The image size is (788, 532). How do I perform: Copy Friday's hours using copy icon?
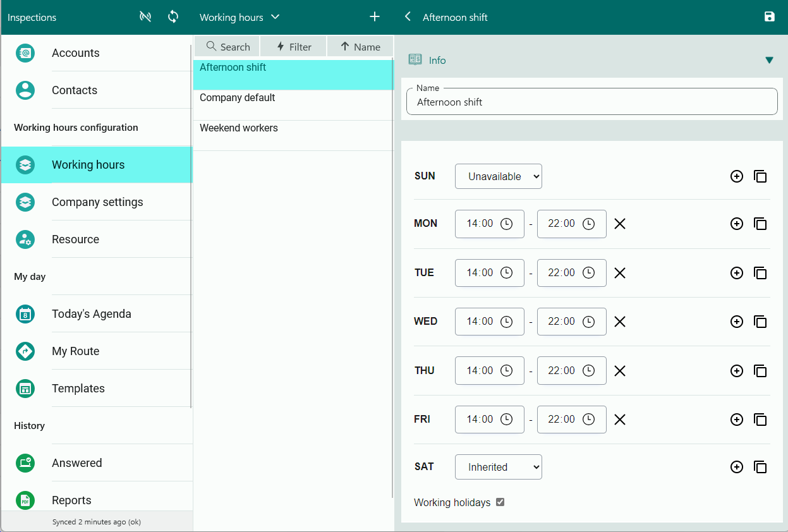pyautogui.click(x=760, y=420)
